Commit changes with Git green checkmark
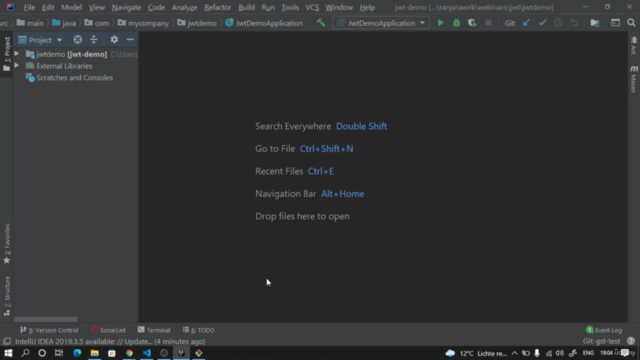 coord(542,23)
